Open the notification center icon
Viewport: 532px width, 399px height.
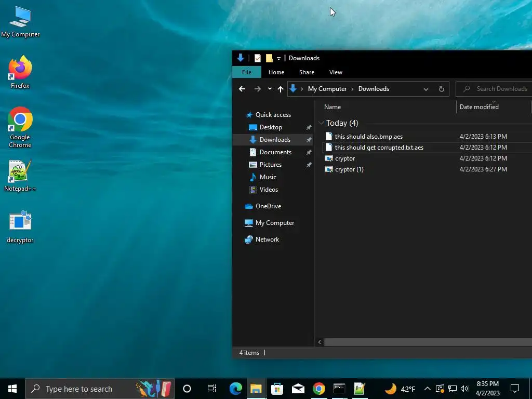[515, 389]
